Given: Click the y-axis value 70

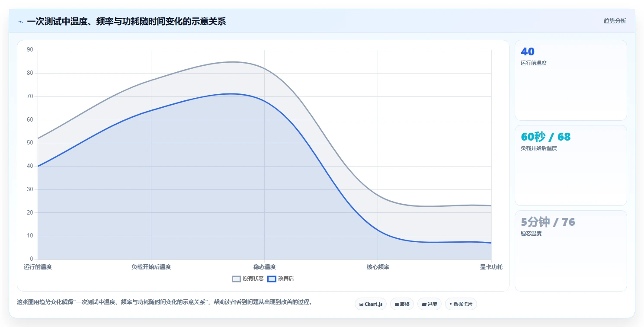Looking at the screenshot, I should tap(30, 96).
